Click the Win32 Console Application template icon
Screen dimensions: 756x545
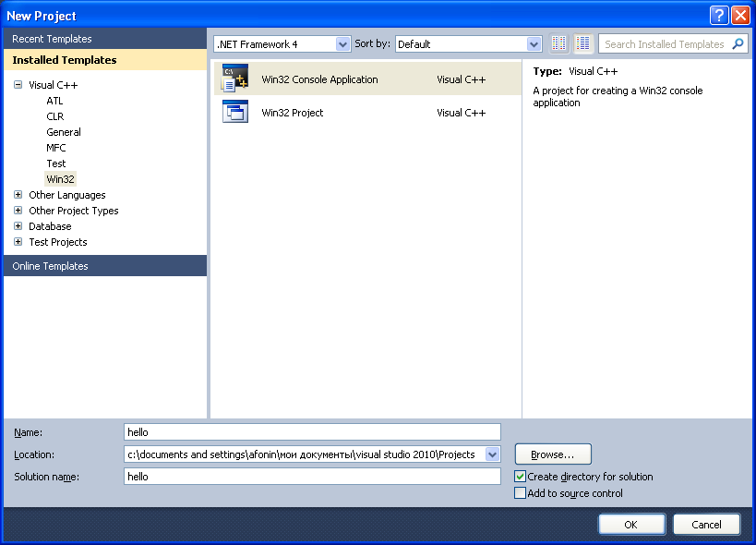point(234,79)
